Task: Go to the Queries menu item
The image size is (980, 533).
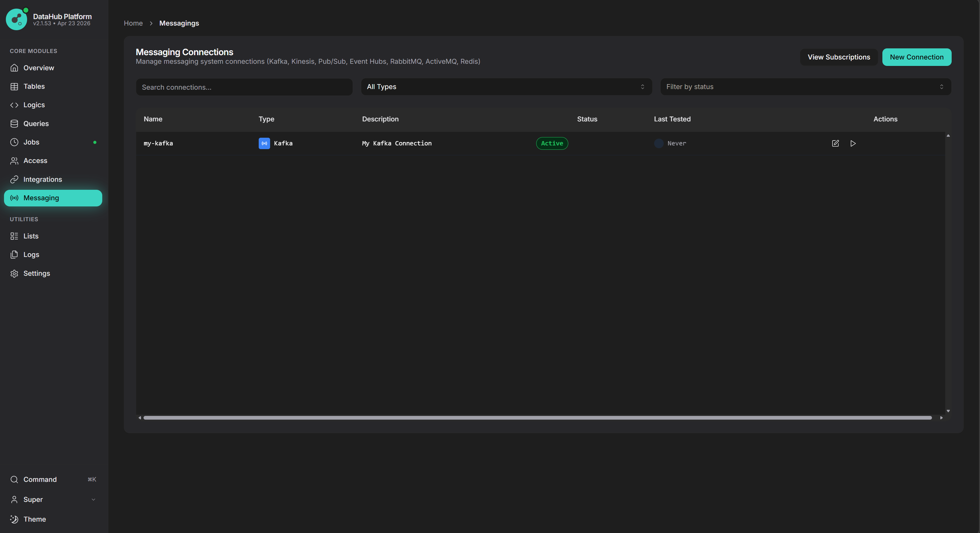Action: click(53, 124)
